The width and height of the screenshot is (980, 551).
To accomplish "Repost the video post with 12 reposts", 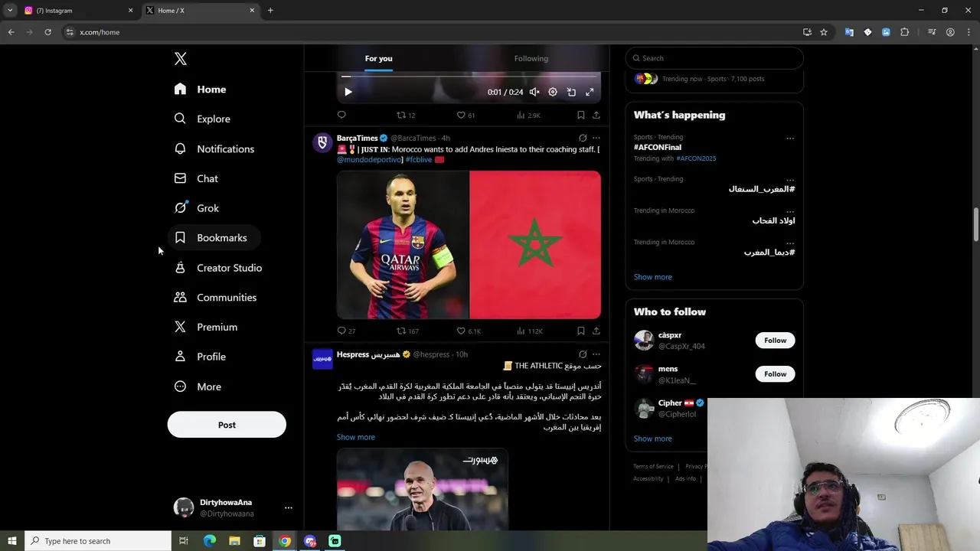I will pyautogui.click(x=405, y=115).
